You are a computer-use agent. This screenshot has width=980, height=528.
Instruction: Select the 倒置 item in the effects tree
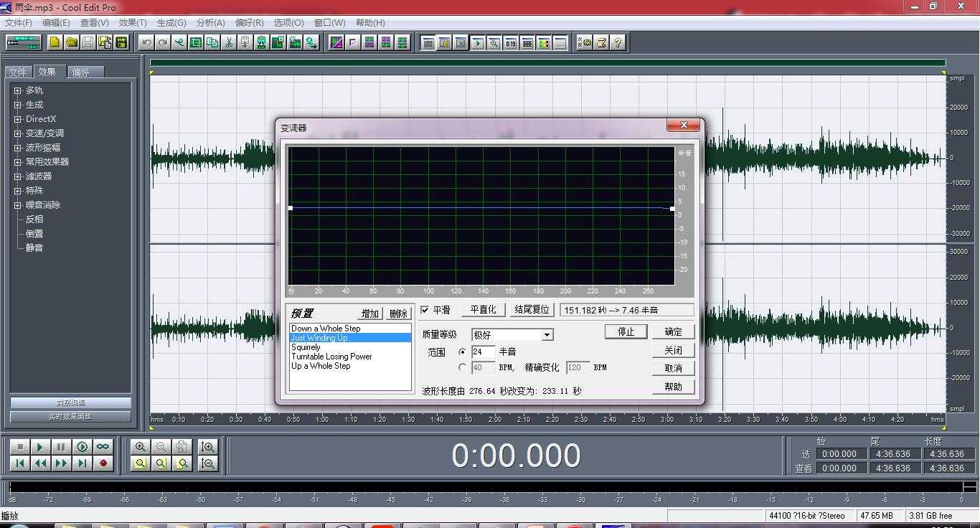pos(34,234)
